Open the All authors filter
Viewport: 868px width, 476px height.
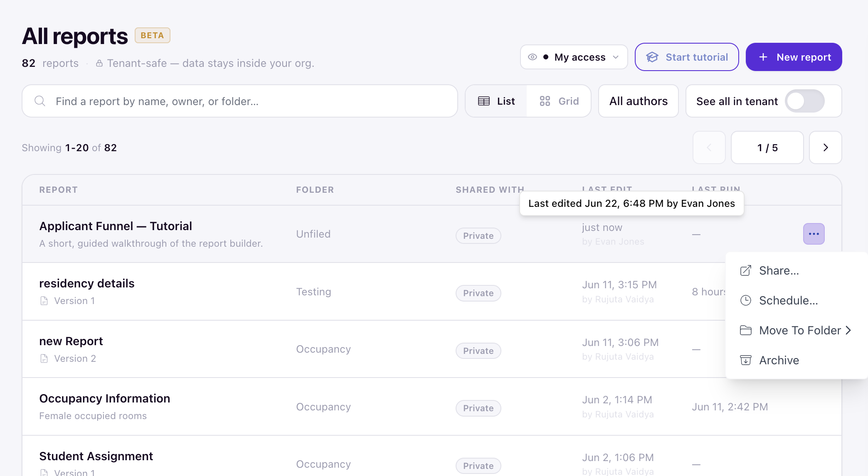point(639,101)
